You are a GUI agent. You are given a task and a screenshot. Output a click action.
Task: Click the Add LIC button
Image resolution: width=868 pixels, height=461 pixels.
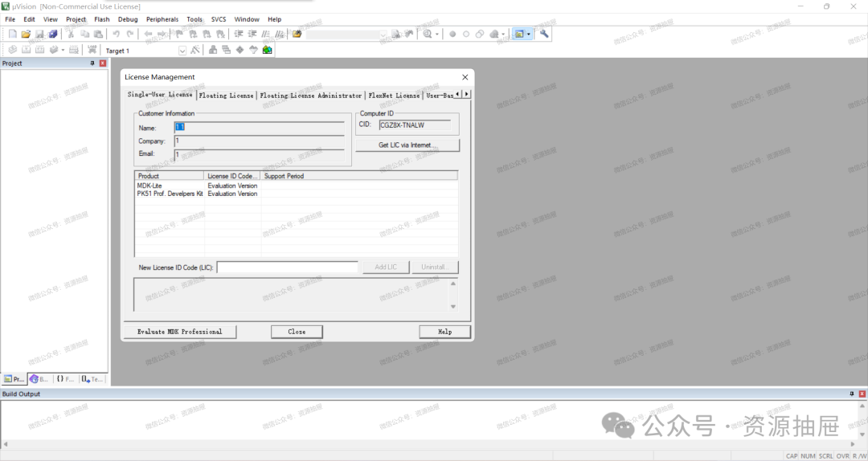[386, 267]
